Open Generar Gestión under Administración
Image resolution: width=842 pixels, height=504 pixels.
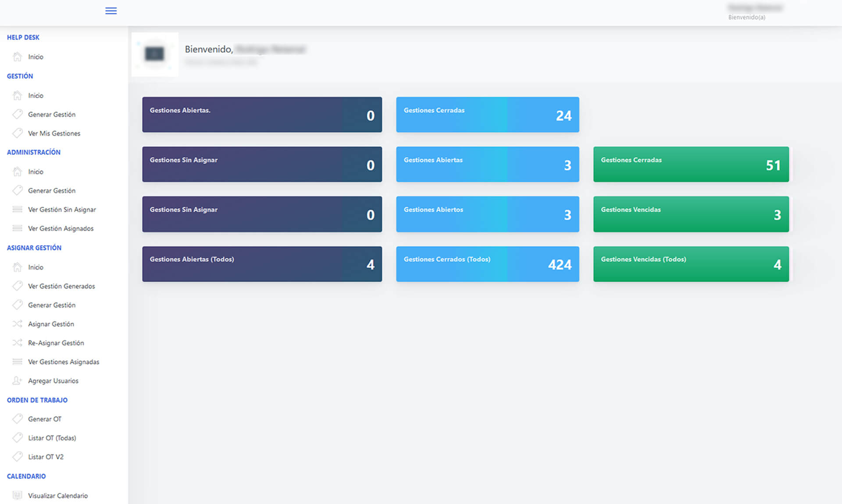(x=52, y=190)
